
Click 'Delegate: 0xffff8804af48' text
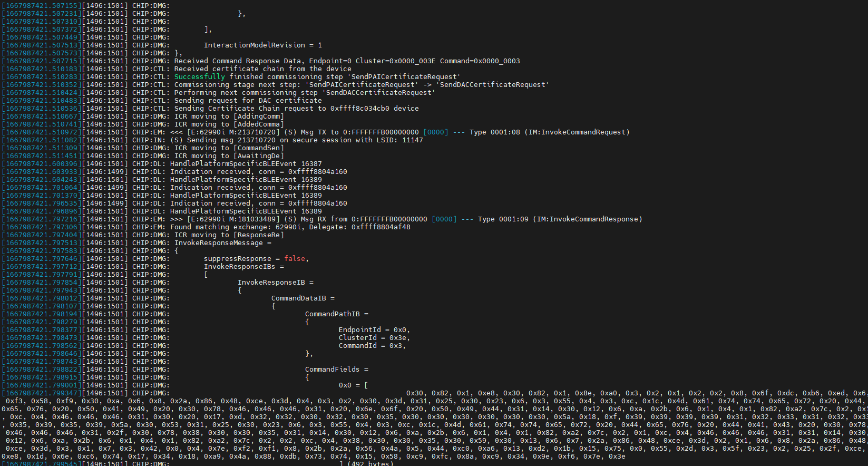360,227
